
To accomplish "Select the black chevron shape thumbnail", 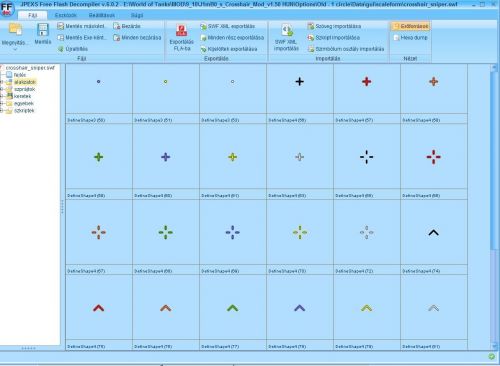I will click(x=434, y=232).
